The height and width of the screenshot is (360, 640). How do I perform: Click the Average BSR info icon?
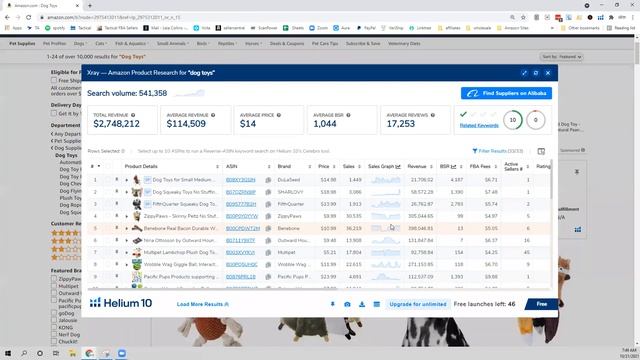point(348,115)
